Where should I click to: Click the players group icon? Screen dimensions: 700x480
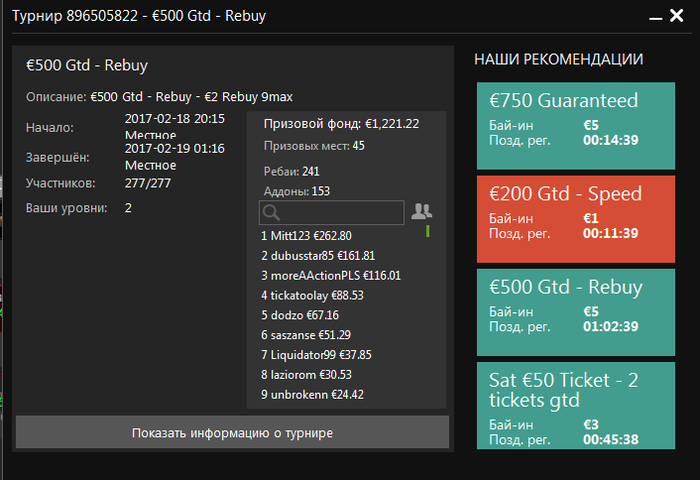[x=422, y=211]
